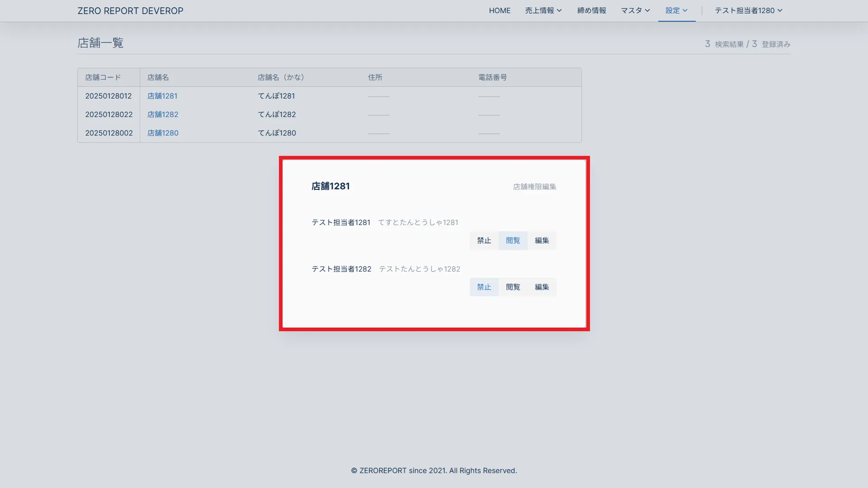Click the 電話番号 column header
The width and height of the screenshot is (868, 488).
click(x=492, y=77)
